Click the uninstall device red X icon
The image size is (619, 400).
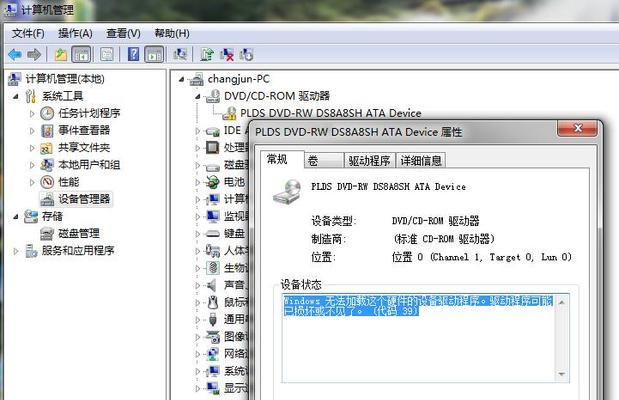click(227, 54)
